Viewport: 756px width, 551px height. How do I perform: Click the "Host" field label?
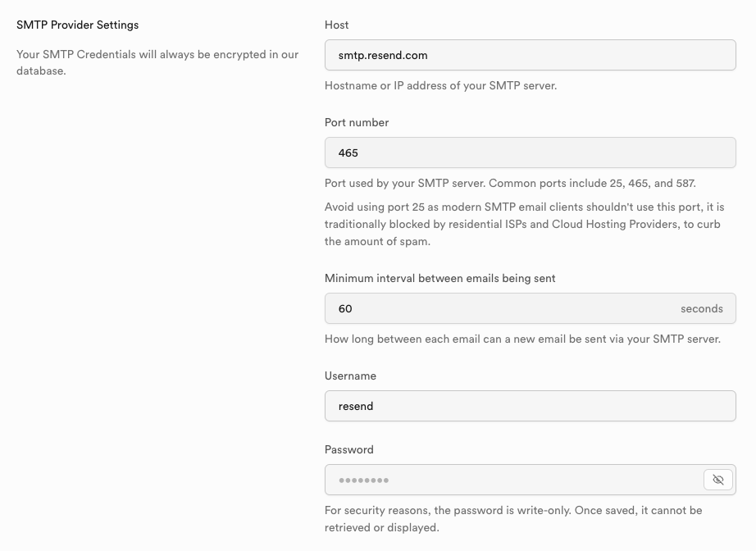(336, 25)
